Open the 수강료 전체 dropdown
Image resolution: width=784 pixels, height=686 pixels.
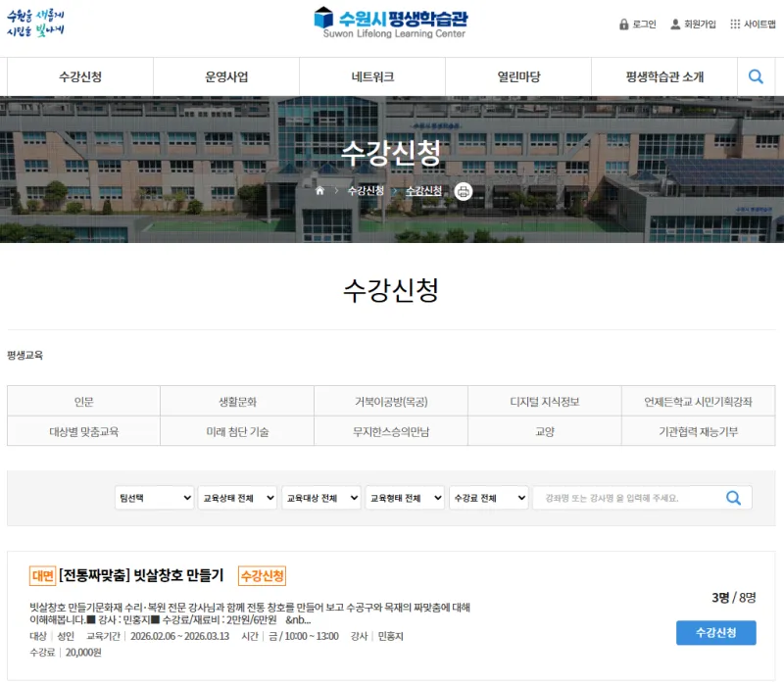(489, 498)
